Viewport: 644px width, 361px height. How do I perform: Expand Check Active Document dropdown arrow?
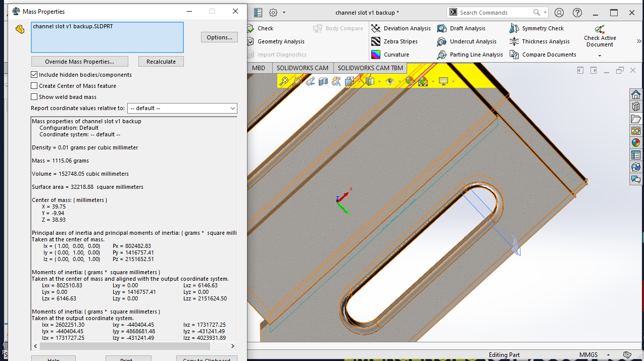tap(600, 56)
